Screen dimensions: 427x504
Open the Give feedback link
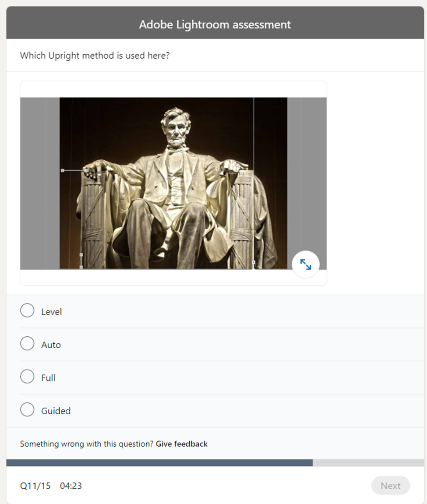(x=182, y=444)
